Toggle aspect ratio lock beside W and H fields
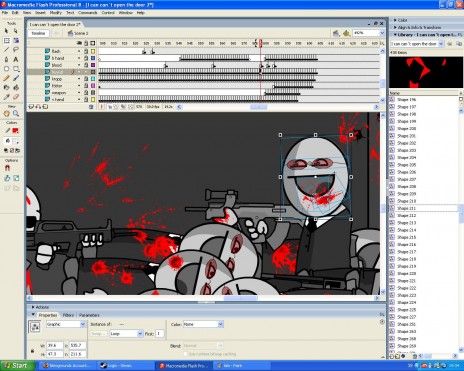The width and height of the screenshot is (464, 371). pyautogui.click(x=32, y=350)
